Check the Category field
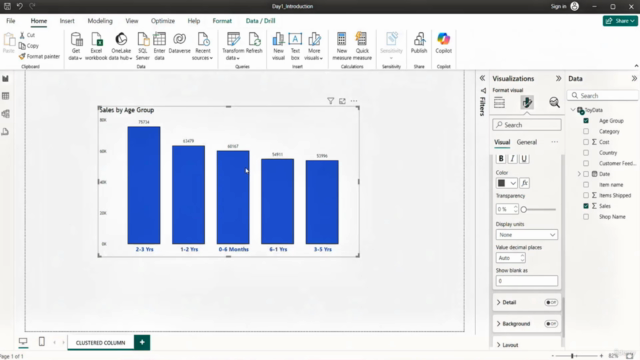640x360 pixels. [x=586, y=131]
